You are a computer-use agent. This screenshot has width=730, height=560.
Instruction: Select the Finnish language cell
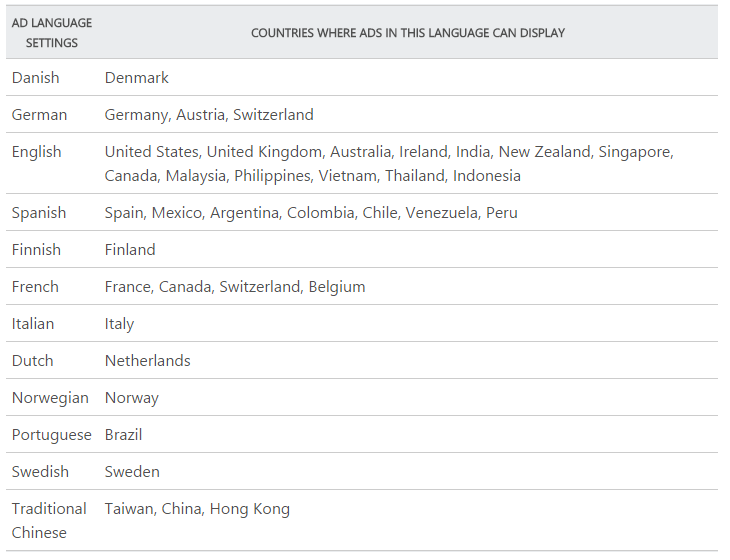[37, 250]
